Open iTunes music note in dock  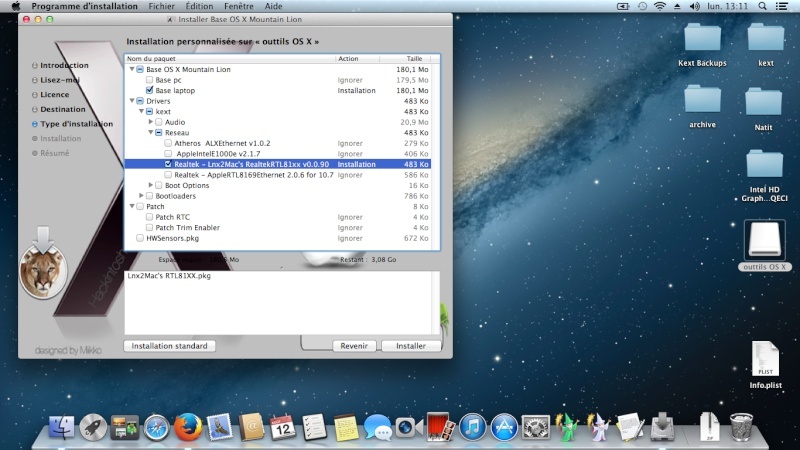click(472, 427)
